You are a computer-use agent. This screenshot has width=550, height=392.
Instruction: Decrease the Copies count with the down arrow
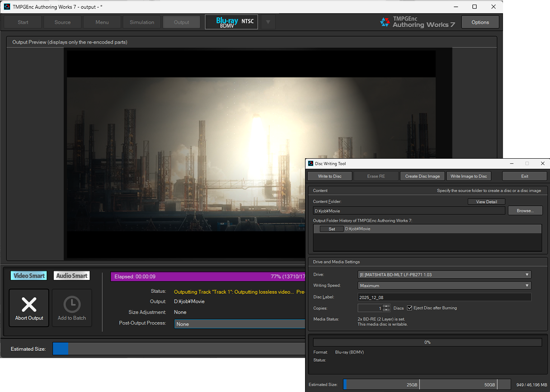pos(386,310)
